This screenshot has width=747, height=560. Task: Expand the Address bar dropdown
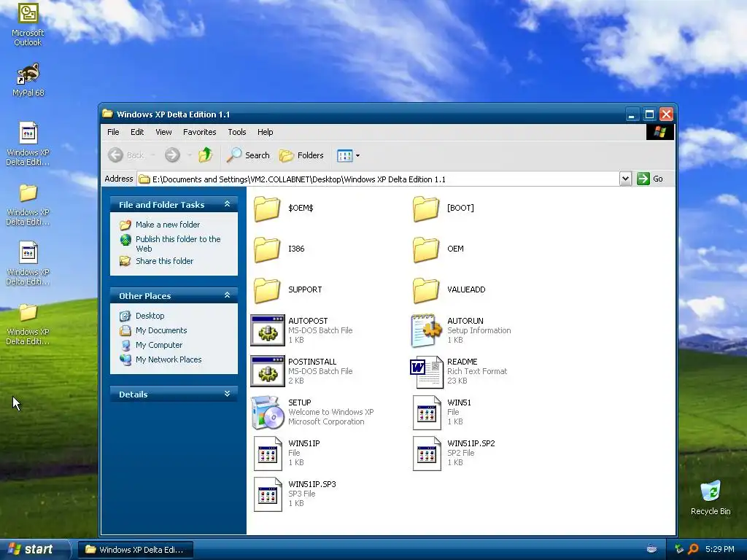pos(625,179)
